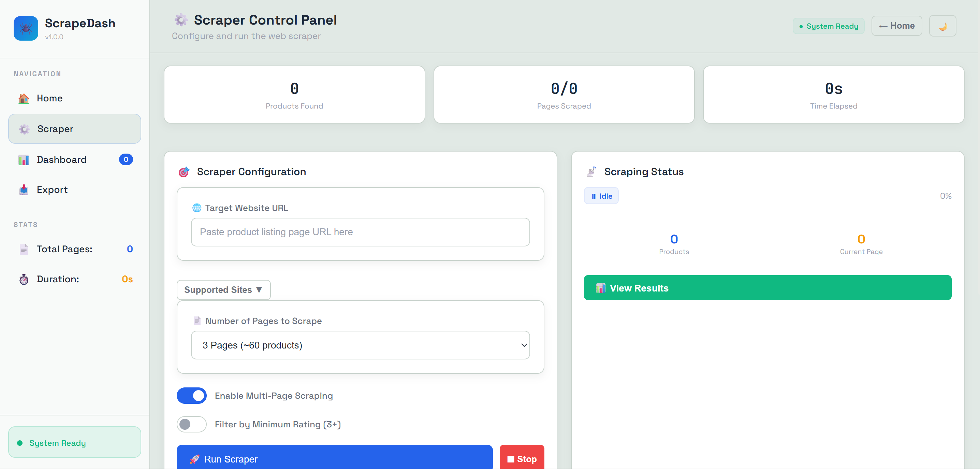
Task: Navigate to Home in the sidebar
Action: (49, 98)
